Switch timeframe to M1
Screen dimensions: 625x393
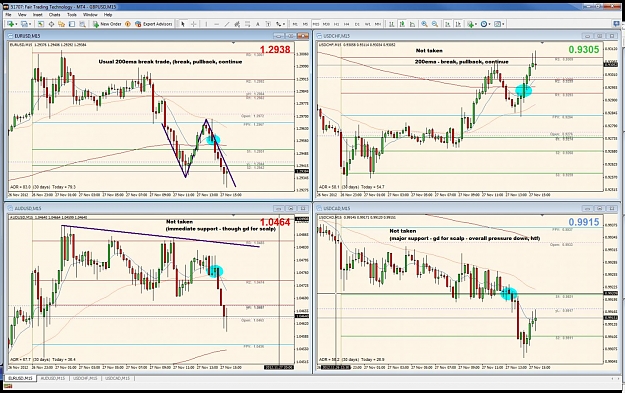pos(295,24)
